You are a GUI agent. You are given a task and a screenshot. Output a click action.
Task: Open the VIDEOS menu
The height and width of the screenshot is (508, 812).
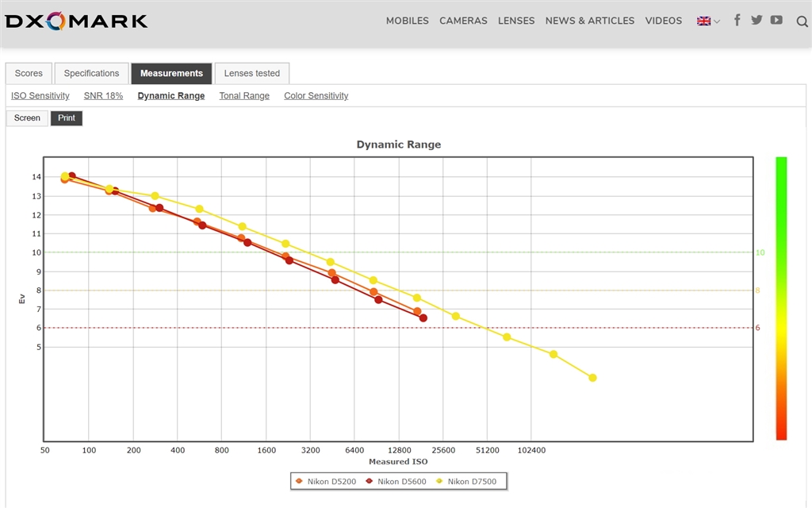click(664, 21)
